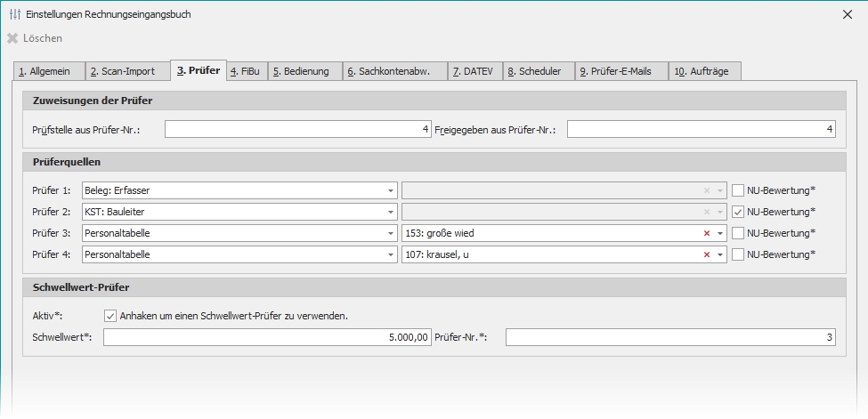Open Prüfer 4 Personaltabelle source dropdown

[x=391, y=254]
